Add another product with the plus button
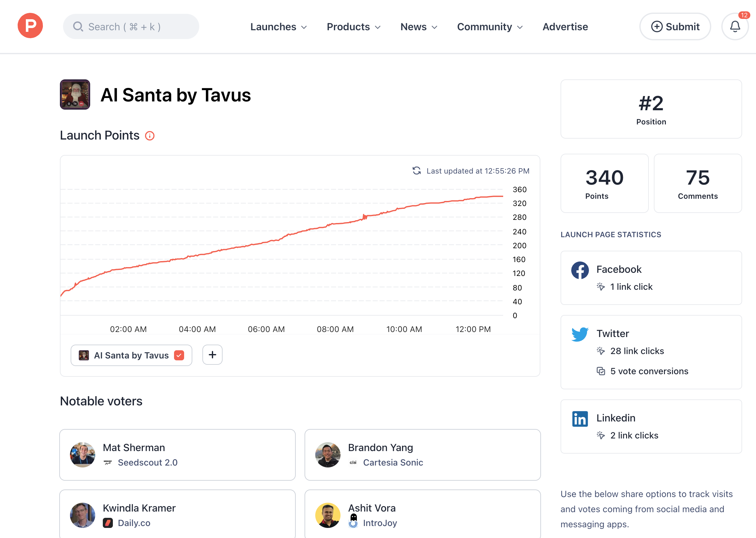 [212, 355]
